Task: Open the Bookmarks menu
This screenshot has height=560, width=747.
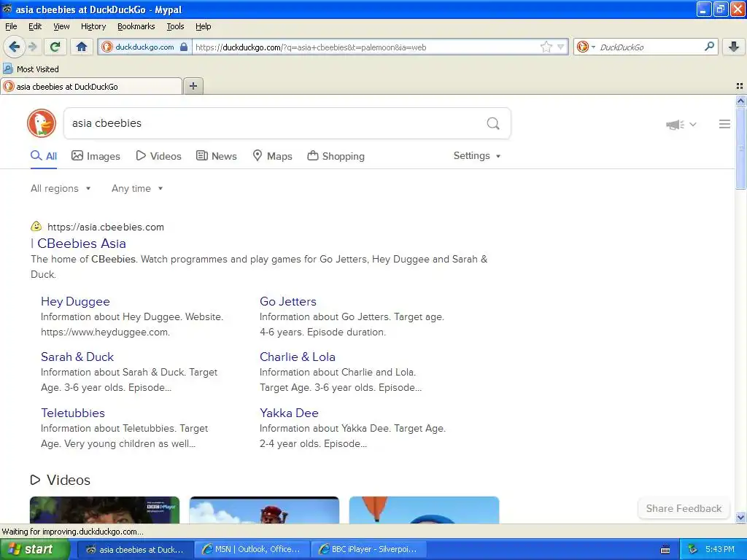Action: [136, 26]
